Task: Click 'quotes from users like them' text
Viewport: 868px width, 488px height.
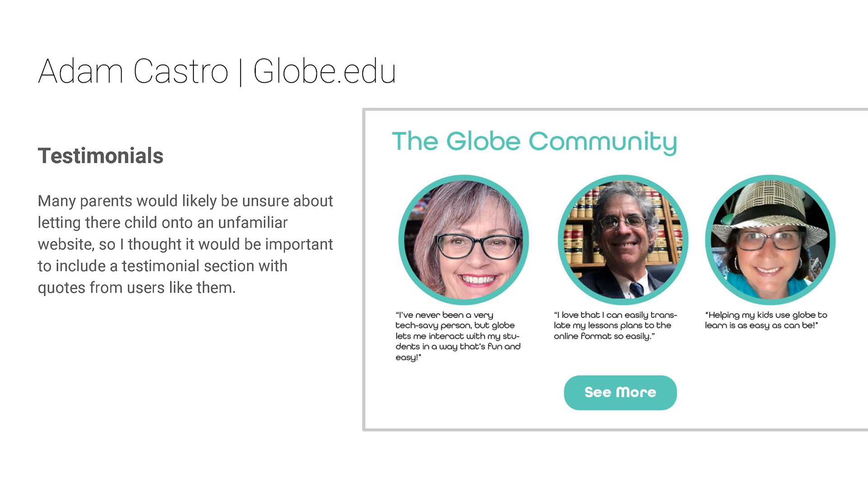Action: pyautogui.click(x=137, y=287)
